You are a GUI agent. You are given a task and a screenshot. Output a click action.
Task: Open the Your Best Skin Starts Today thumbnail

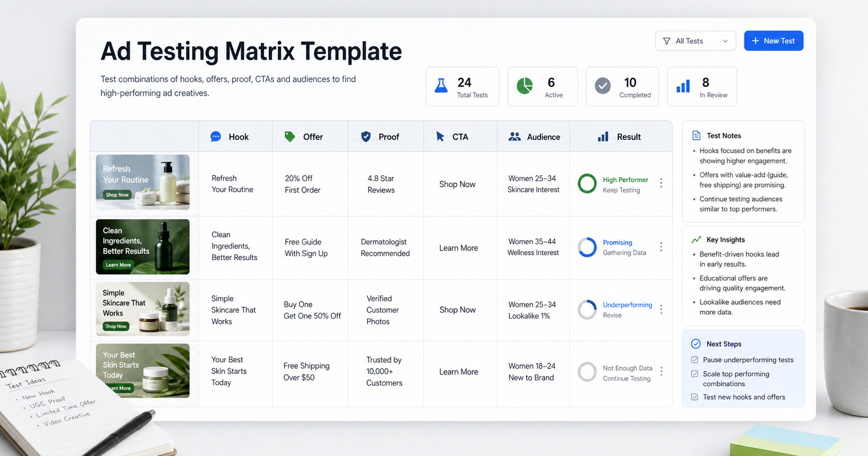click(x=143, y=371)
